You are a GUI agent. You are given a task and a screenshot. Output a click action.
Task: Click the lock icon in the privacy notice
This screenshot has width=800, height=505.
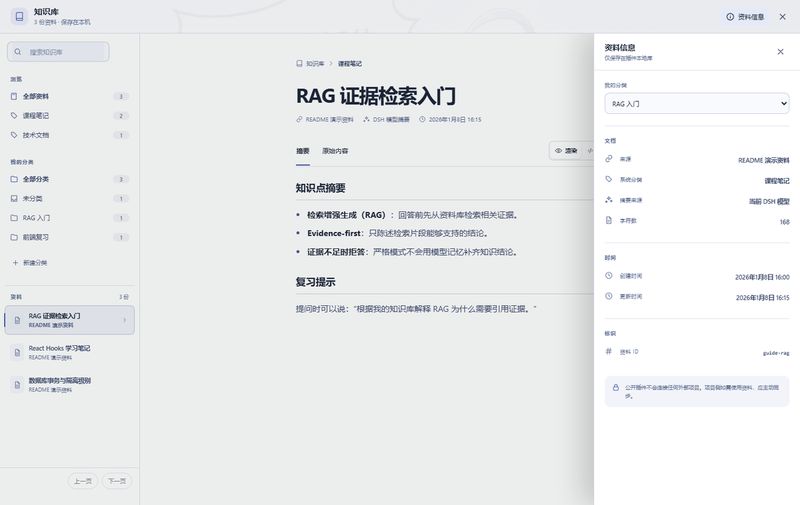click(x=616, y=388)
